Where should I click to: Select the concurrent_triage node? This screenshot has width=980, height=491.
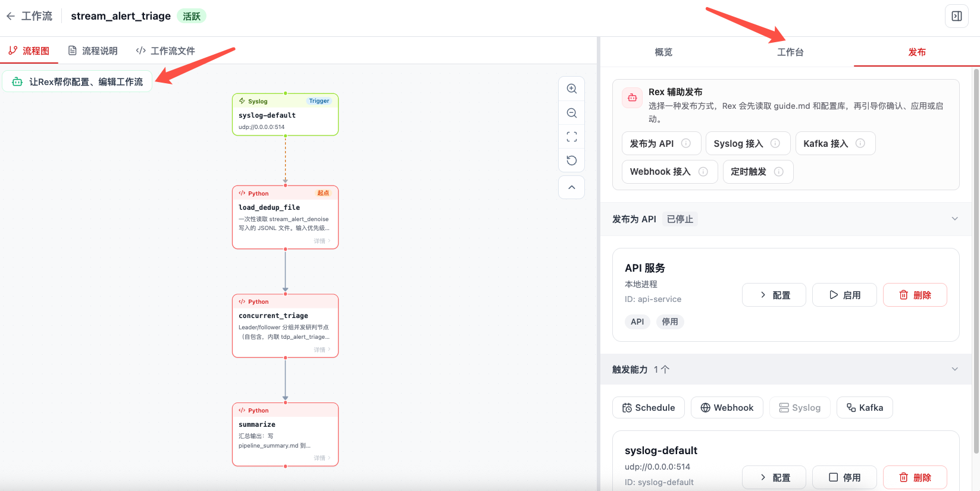[285, 326]
